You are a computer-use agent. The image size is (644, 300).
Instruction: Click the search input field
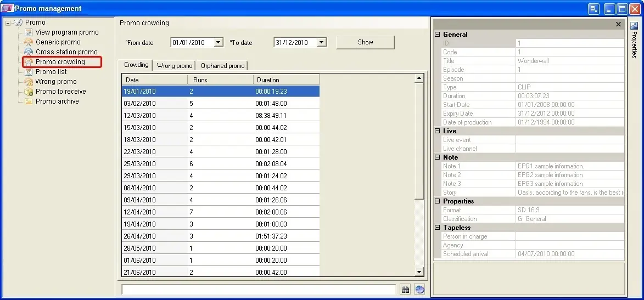click(x=258, y=290)
